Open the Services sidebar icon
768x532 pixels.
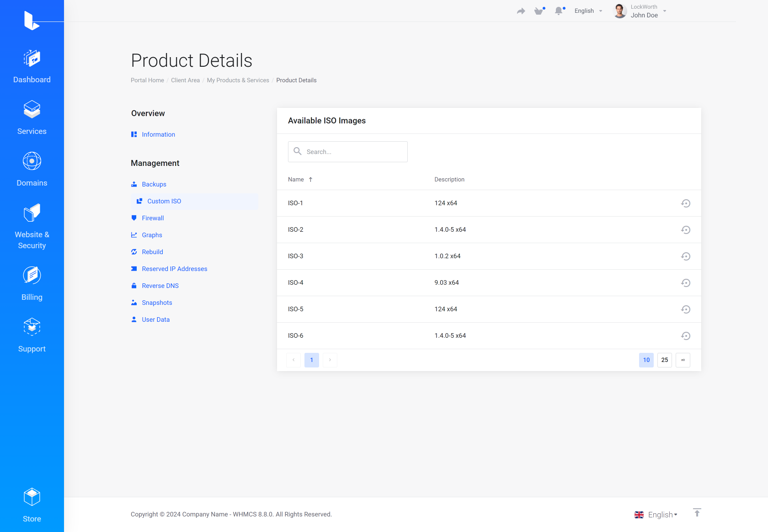click(32, 110)
